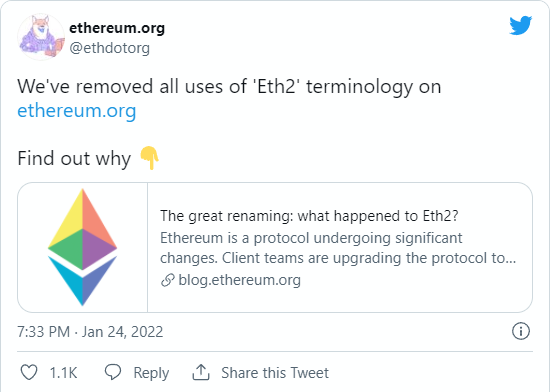550x392 pixels.
Task: Open the rainbow Ethereum logo card thumbnail
Action: (82, 247)
